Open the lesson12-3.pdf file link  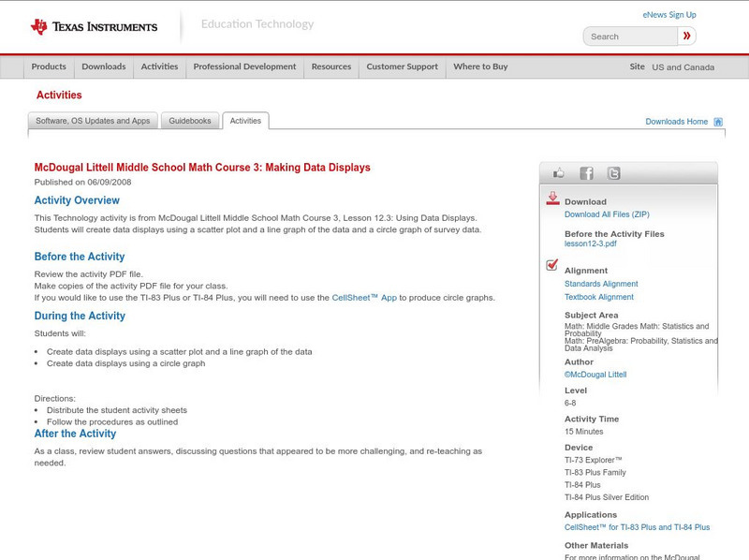click(x=590, y=243)
